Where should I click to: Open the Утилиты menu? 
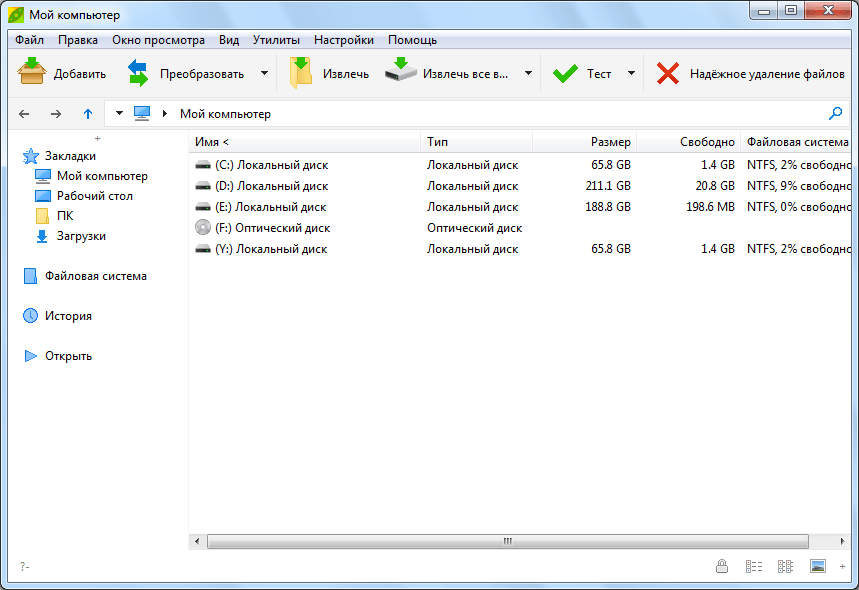[x=276, y=40]
